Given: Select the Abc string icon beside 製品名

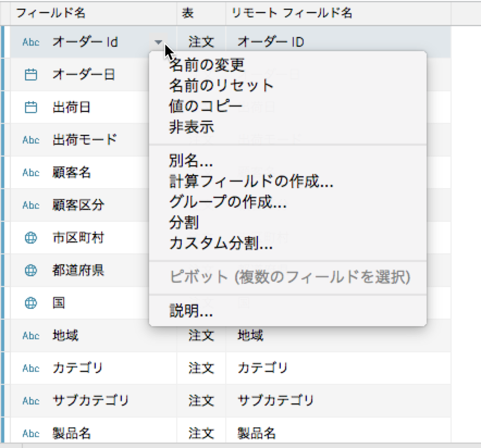Looking at the screenshot, I should coord(31,433).
